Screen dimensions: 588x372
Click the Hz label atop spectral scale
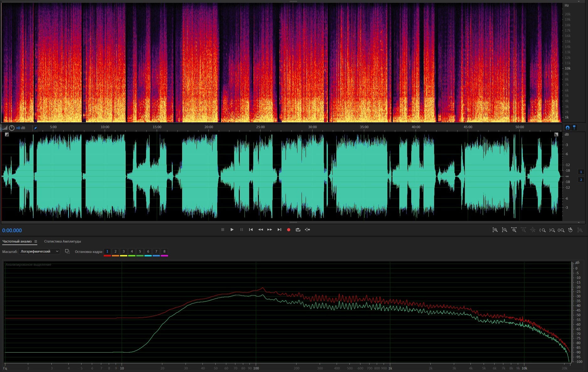pyautogui.click(x=567, y=5)
